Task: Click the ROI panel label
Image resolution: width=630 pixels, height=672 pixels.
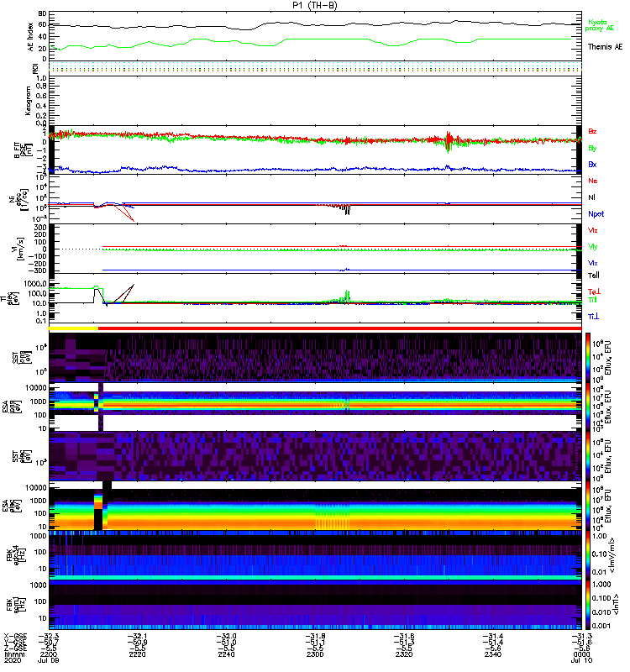Action: 34,69
